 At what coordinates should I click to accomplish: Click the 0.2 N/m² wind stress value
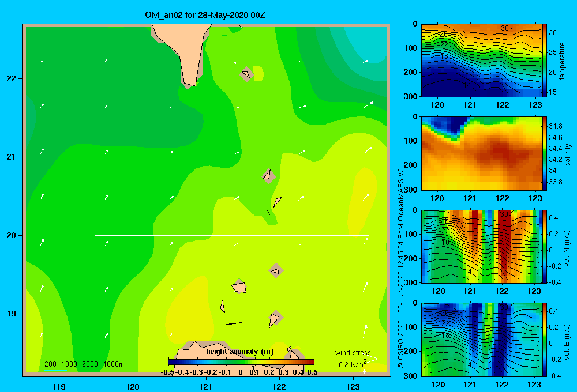(352, 364)
